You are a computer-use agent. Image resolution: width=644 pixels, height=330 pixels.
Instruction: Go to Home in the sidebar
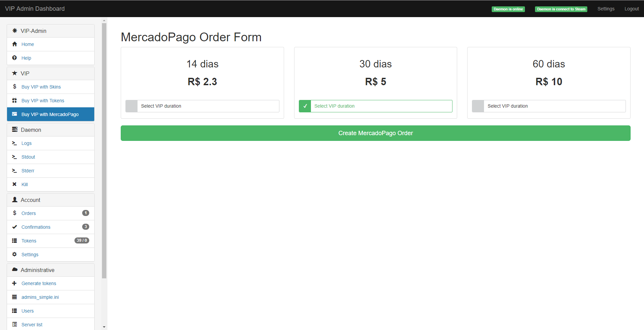coord(51,44)
